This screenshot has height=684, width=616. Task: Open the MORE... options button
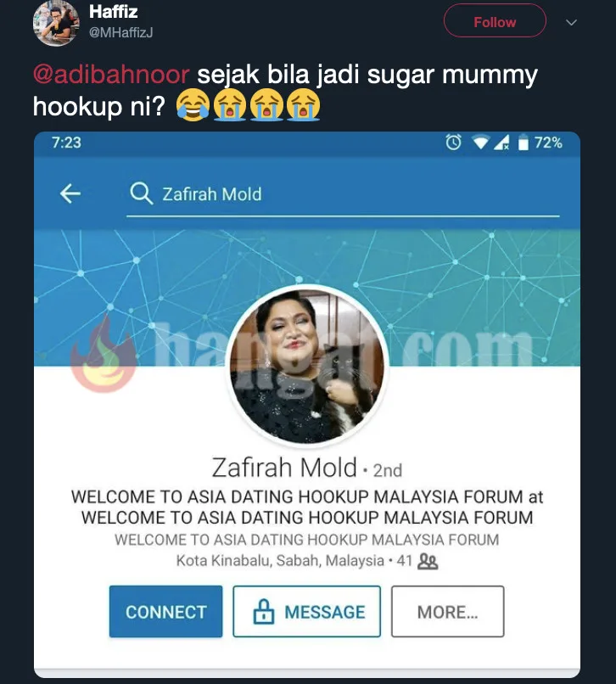pos(448,611)
